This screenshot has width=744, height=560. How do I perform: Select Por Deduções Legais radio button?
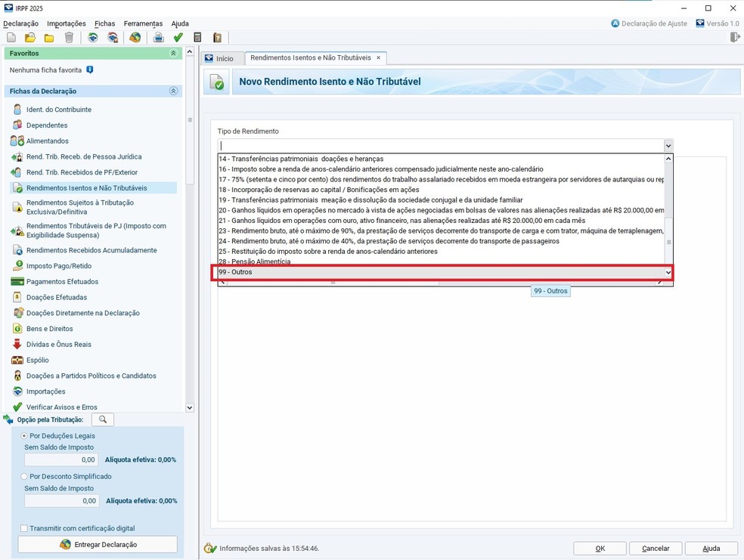click(24, 436)
